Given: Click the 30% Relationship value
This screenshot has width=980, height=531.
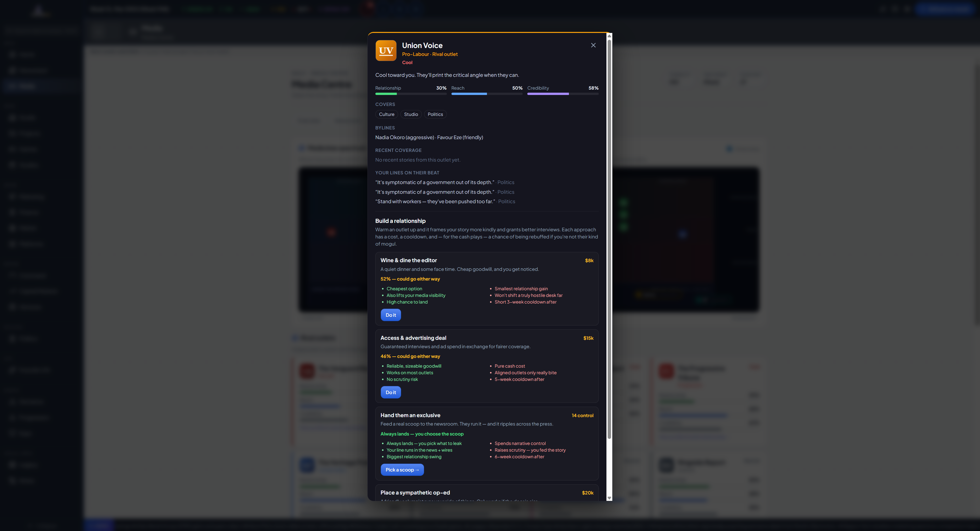Looking at the screenshot, I should (441, 88).
